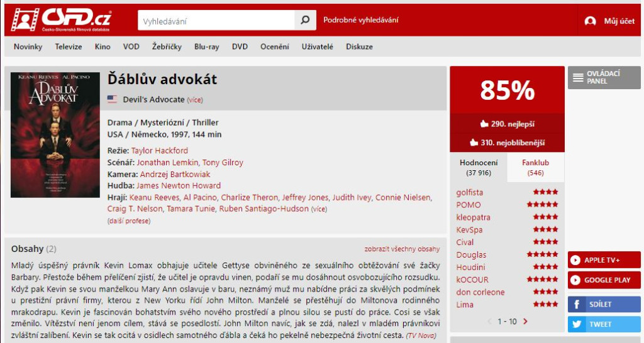Expand more titles via (více) next to Devil's Advocate
Viewport: 644px width, 343px height.
(195, 100)
